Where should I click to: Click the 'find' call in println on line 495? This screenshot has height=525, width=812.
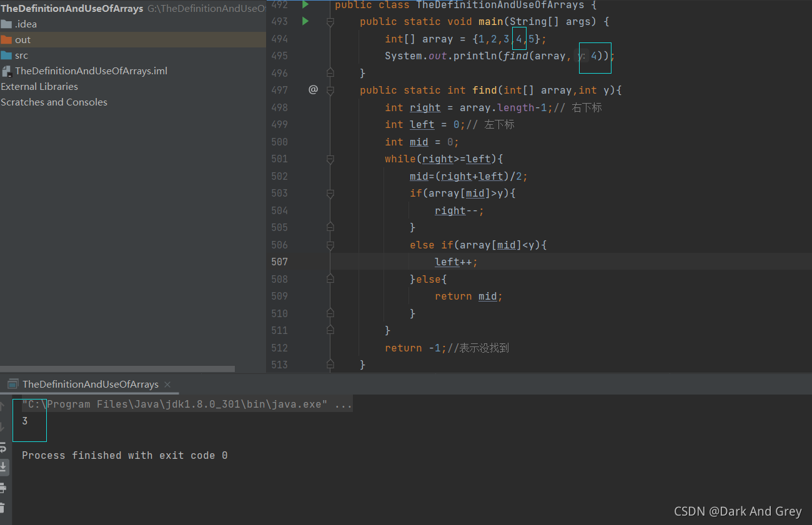click(x=516, y=56)
